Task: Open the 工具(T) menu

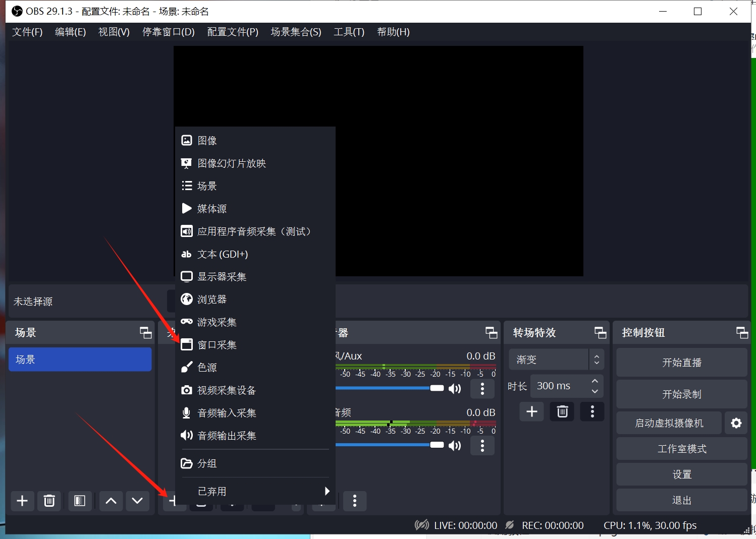Action: tap(349, 32)
